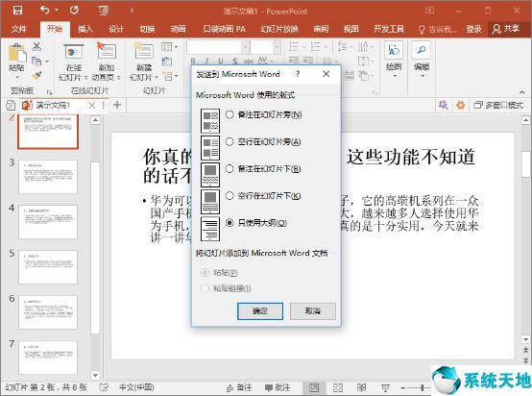Switch to Slide Sorter view
532x396 pixels.
click(x=338, y=387)
